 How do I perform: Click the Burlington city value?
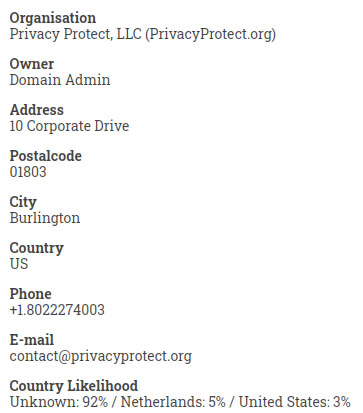(45, 219)
